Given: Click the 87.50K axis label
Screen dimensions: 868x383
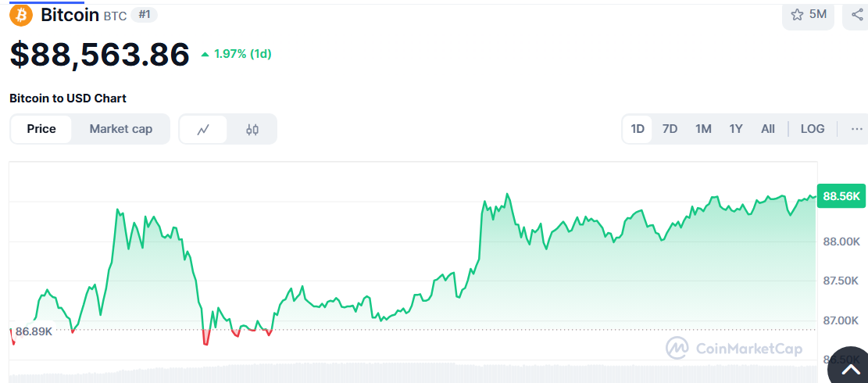Looking at the screenshot, I should 841,281.
